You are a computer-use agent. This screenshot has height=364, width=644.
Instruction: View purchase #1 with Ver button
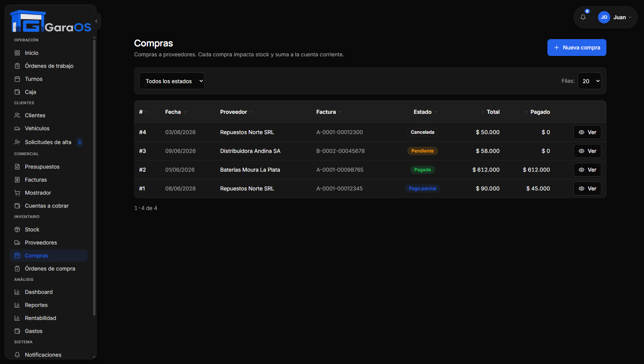tap(587, 189)
